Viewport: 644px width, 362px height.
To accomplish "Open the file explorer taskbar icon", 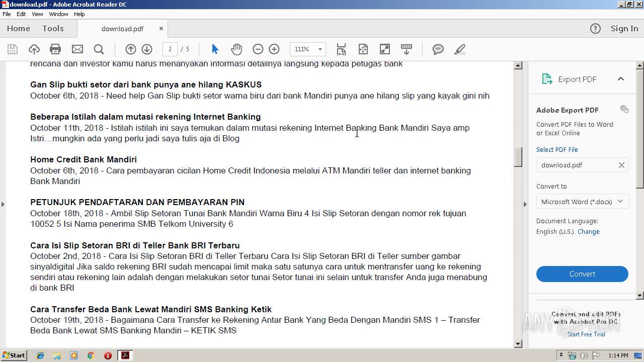I will pos(57,355).
